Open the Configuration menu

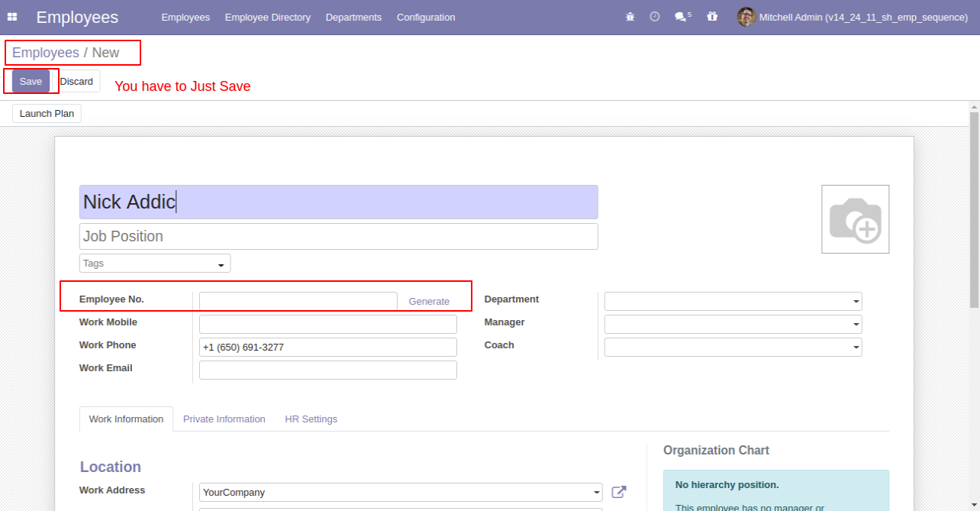pos(426,17)
